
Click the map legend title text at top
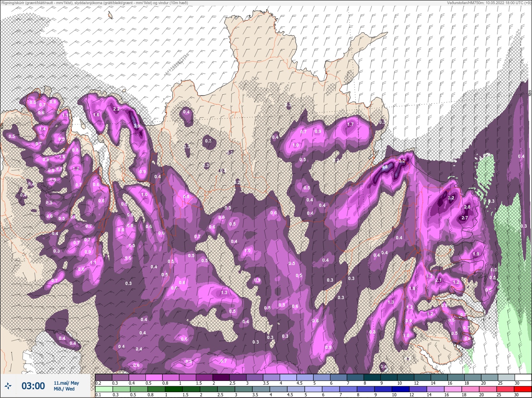94,3
